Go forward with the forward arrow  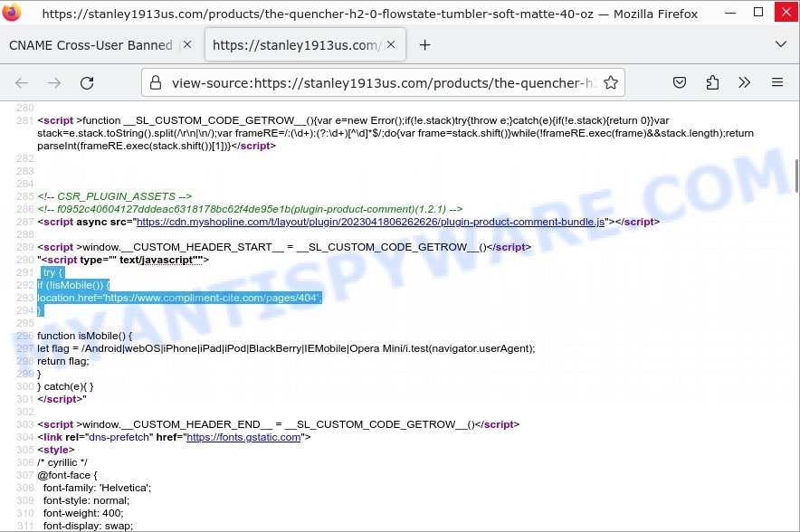point(54,82)
